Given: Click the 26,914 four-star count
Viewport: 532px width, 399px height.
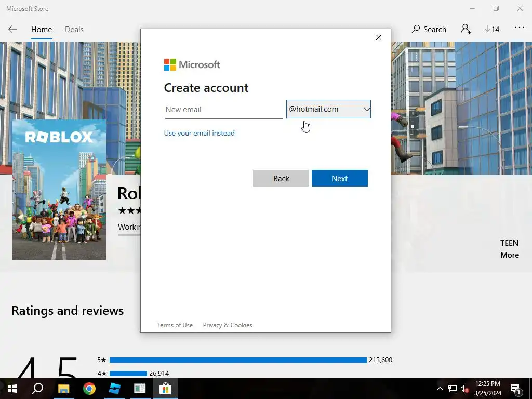Looking at the screenshot, I should pyautogui.click(x=159, y=374).
